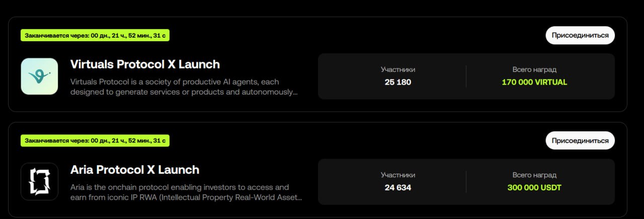Click the Участники label on the Aria card
Image resolution: width=644 pixels, height=219 pixels.
398,175
